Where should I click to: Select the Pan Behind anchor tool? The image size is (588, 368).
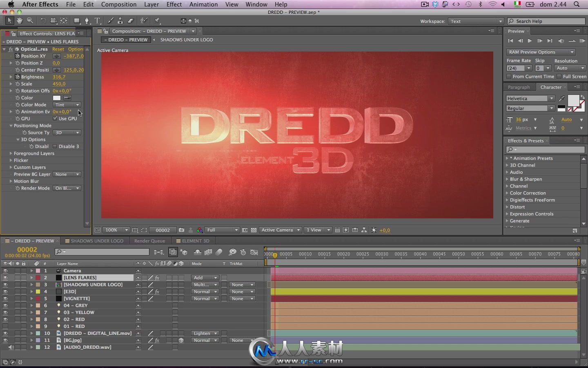click(64, 20)
